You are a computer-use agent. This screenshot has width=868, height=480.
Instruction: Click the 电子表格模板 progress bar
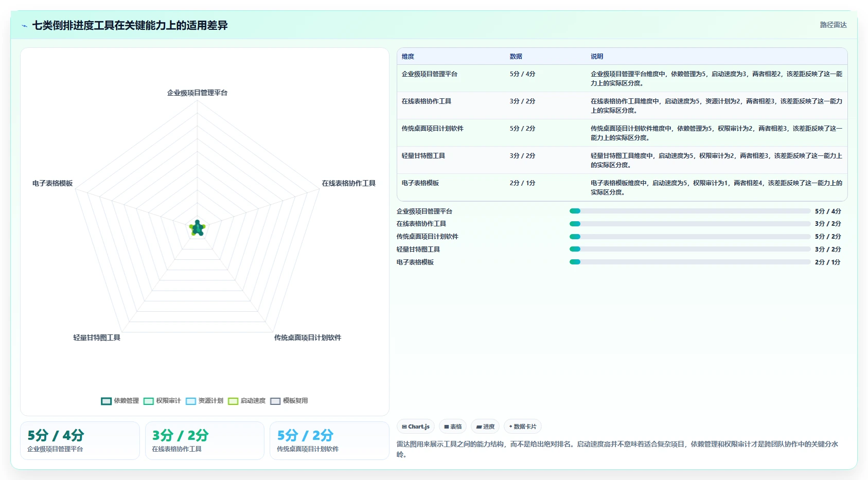click(x=690, y=262)
